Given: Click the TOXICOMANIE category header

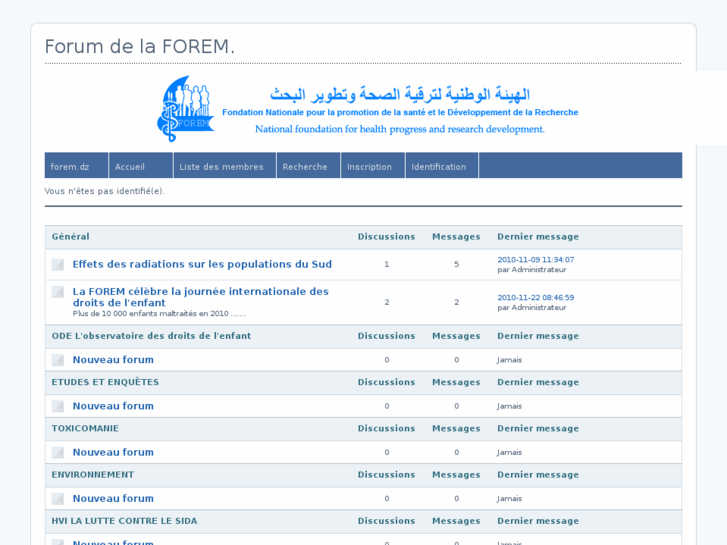Looking at the screenshot, I should 85,429.
